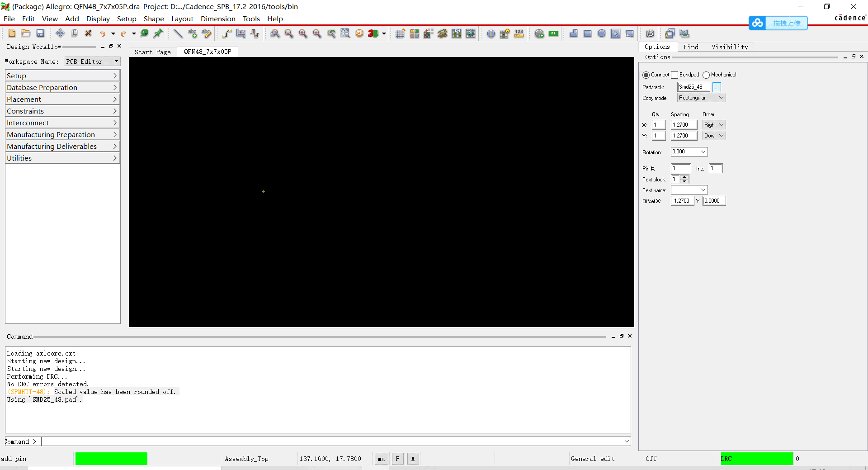
Task: Select the Connect radio button
Action: (646, 75)
